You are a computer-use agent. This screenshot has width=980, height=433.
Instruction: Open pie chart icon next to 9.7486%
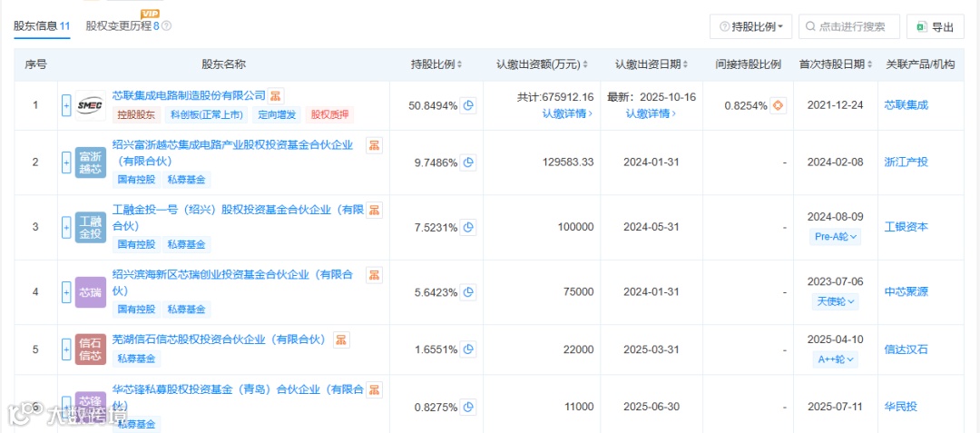click(x=469, y=162)
